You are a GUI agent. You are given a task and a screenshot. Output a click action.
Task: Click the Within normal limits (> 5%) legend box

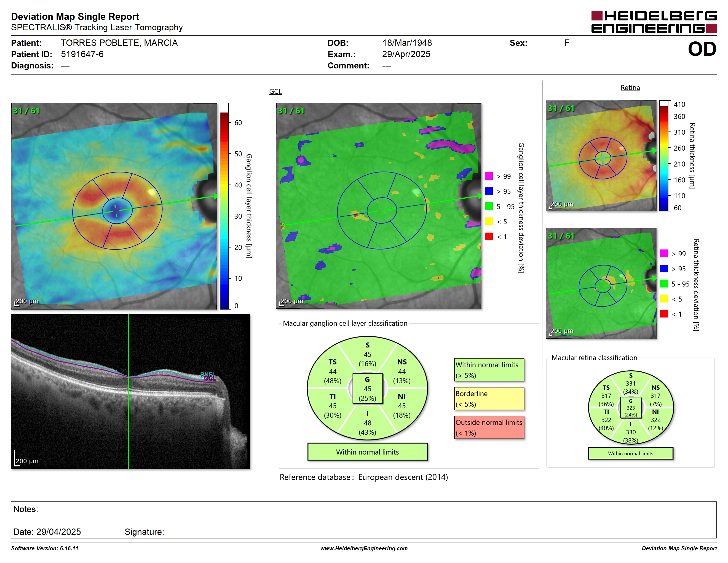489,370
